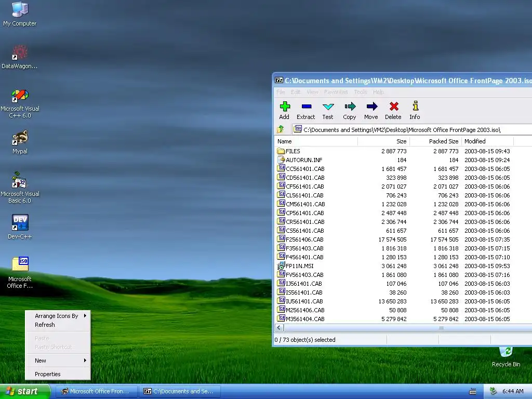Click the keyboard icon in the system tray
532x399 pixels.
[472, 392]
